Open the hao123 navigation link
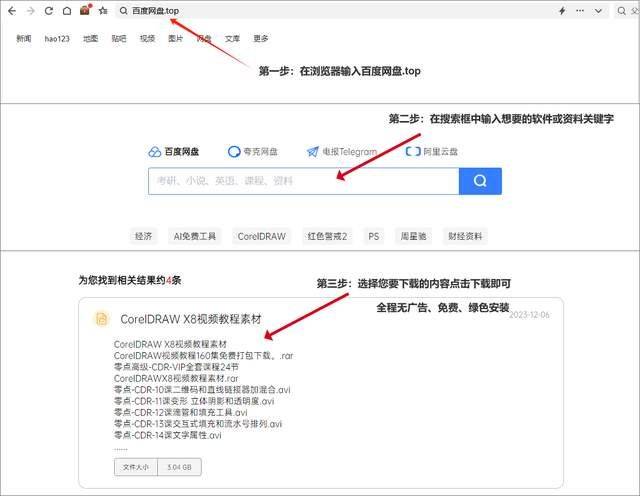This screenshot has height=496, width=640. (57, 38)
